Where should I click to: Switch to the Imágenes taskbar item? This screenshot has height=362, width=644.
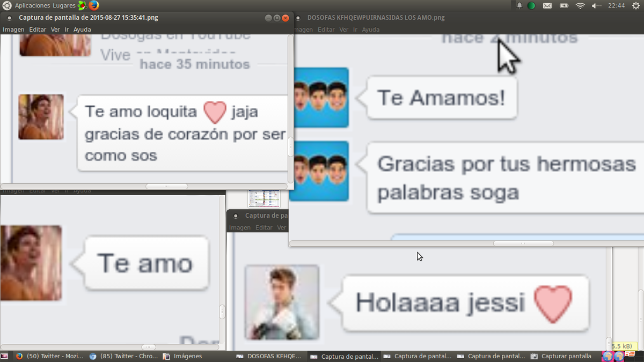(182, 356)
